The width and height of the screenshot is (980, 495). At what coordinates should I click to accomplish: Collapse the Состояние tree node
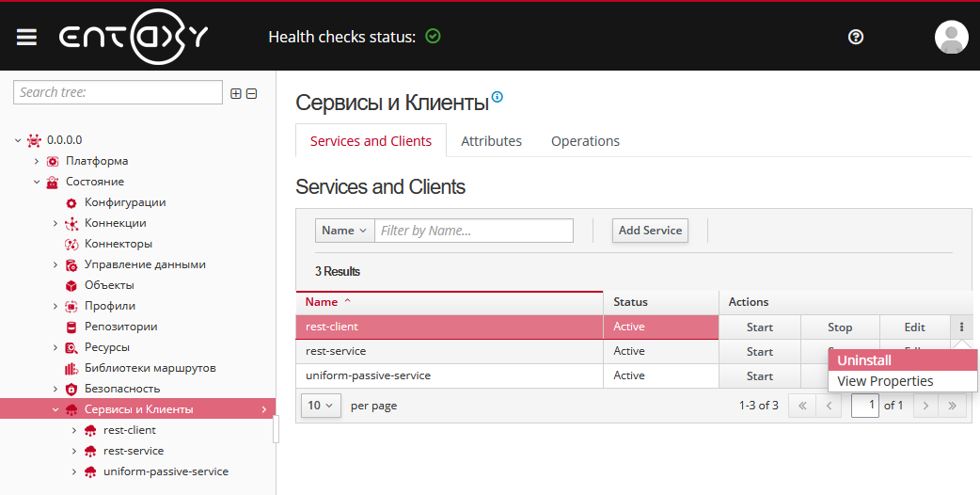point(37,182)
